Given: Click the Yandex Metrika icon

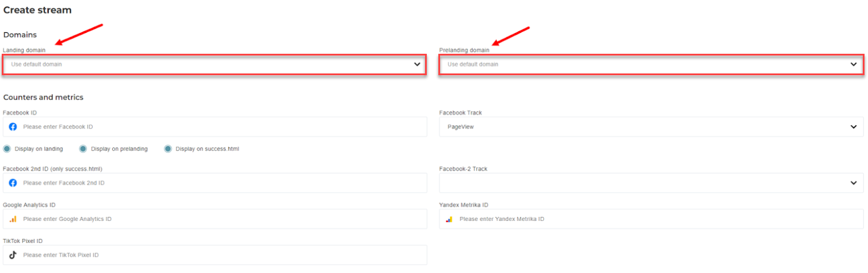Looking at the screenshot, I should 449,219.
